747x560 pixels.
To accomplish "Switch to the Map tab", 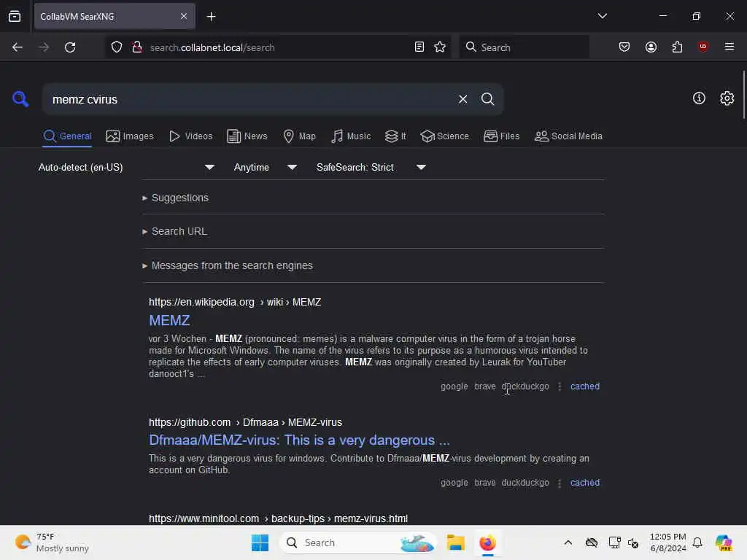I will [299, 136].
